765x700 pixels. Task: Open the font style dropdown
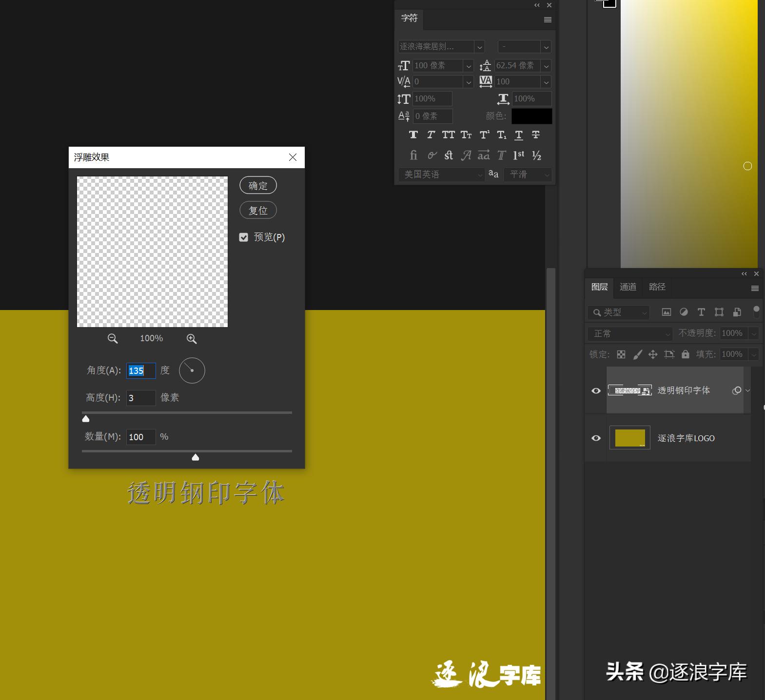546,47
